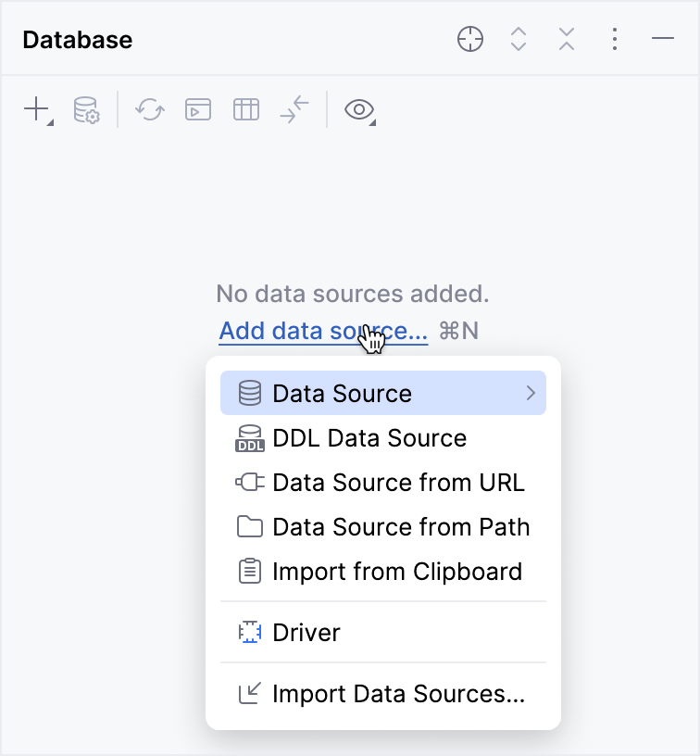Open Data Source Properties icon
700x756 pixels.
[86, 110]
